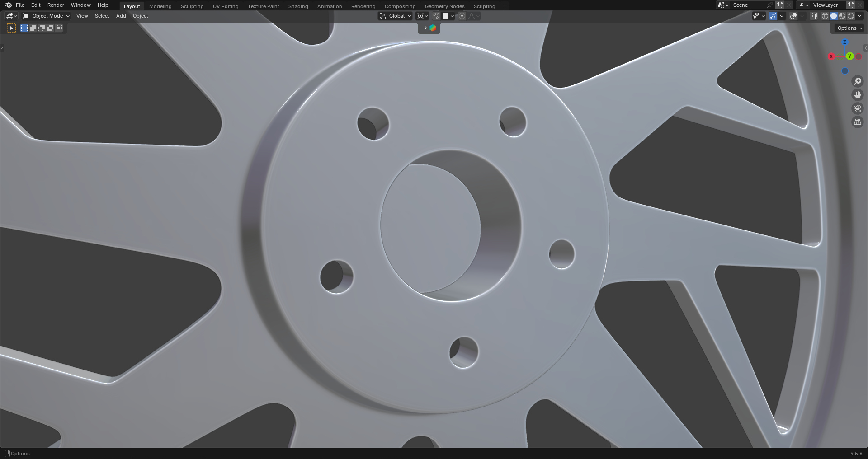
Task: Switch to the Modeling workspace tab
Action: coord(160,6)
